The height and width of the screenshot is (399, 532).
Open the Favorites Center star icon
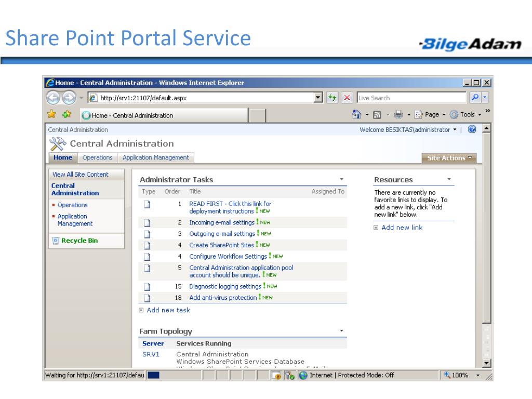[51, 114]
